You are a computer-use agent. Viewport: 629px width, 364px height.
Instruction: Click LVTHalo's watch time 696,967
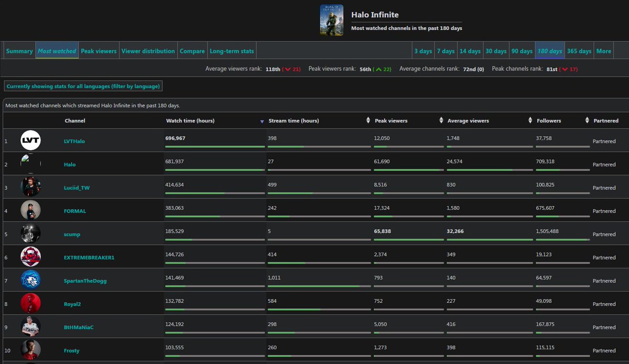pyautogui.click(x=176, y=138)
